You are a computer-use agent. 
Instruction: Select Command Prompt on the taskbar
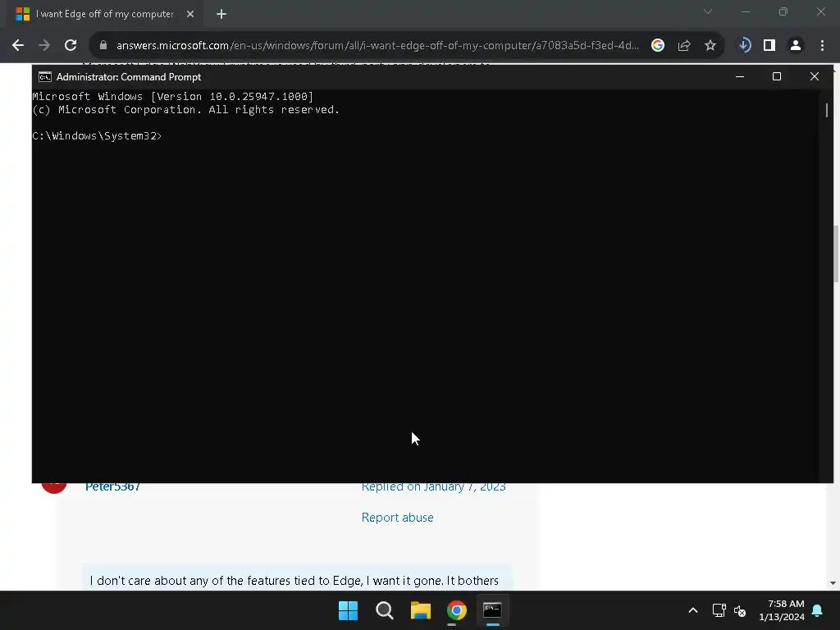pos(492,610)
